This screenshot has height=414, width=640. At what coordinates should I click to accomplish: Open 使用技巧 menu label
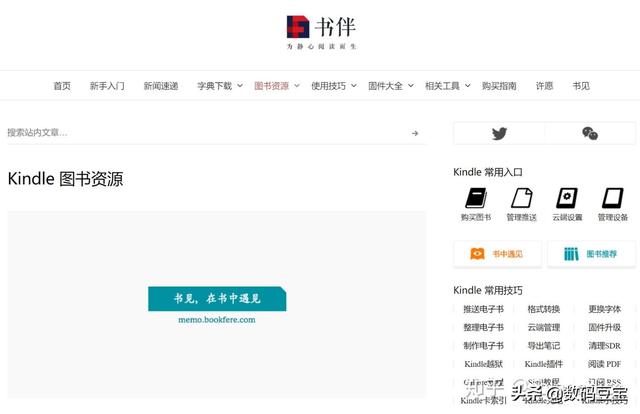pyautogui.click(x=329, y=86)
